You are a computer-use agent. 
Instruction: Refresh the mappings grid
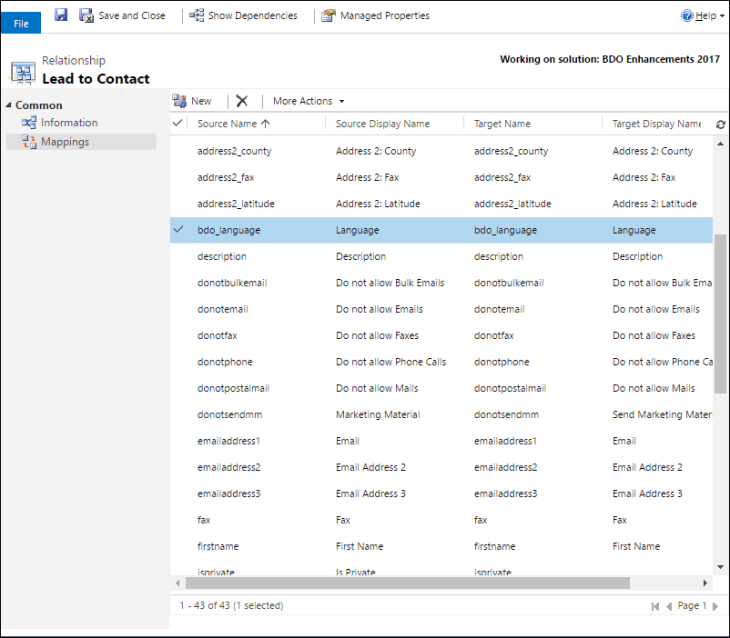click(x=721, y=124)
